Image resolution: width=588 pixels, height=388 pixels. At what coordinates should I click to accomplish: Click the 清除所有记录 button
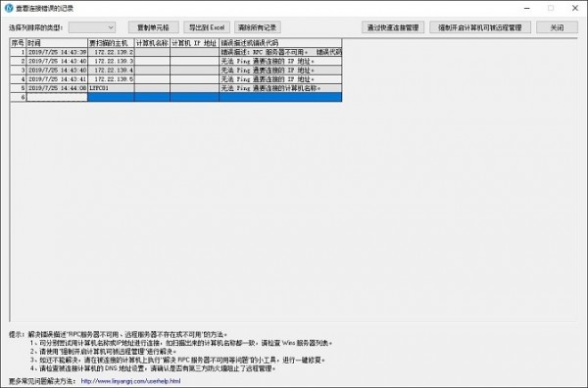[x=257, y=27]
